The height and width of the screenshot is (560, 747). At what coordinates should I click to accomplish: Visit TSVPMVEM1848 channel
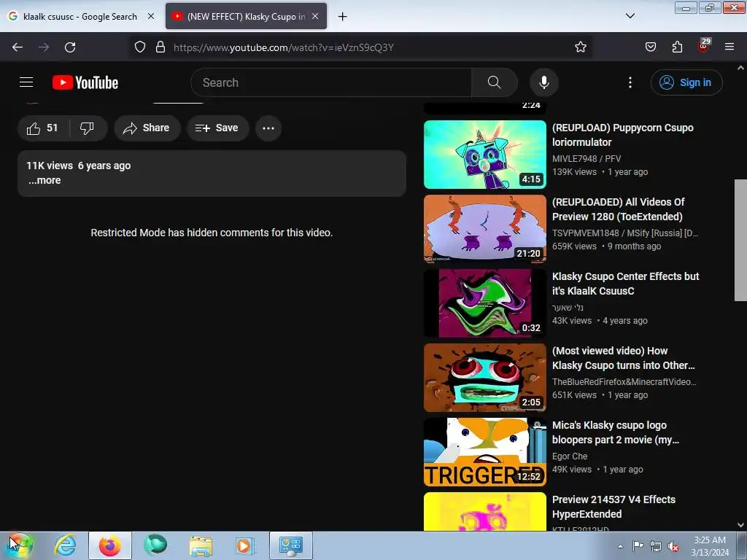(x=625, y=233)
